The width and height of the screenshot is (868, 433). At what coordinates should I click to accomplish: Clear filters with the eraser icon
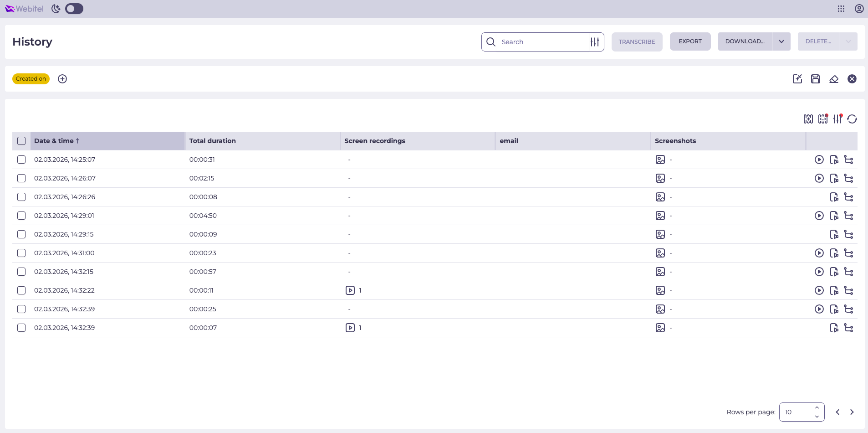coord(834,79)
